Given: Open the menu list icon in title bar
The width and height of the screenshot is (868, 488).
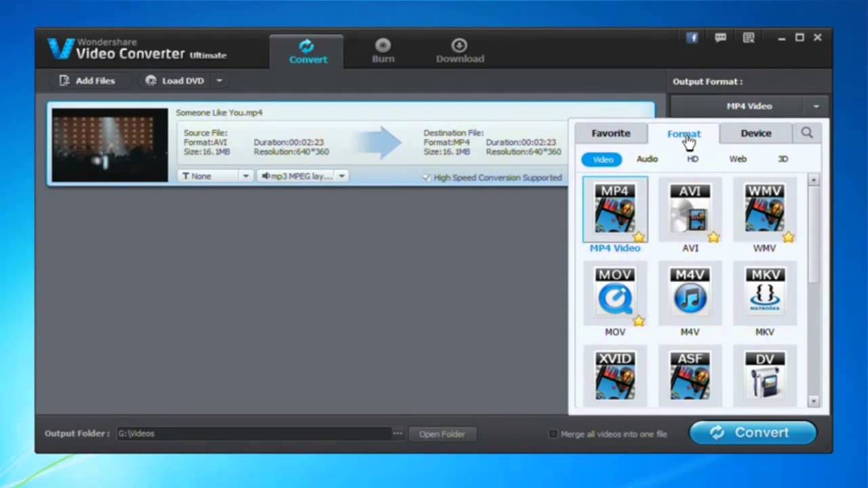Looking at the screenshot, I should [x=749, y=38].
